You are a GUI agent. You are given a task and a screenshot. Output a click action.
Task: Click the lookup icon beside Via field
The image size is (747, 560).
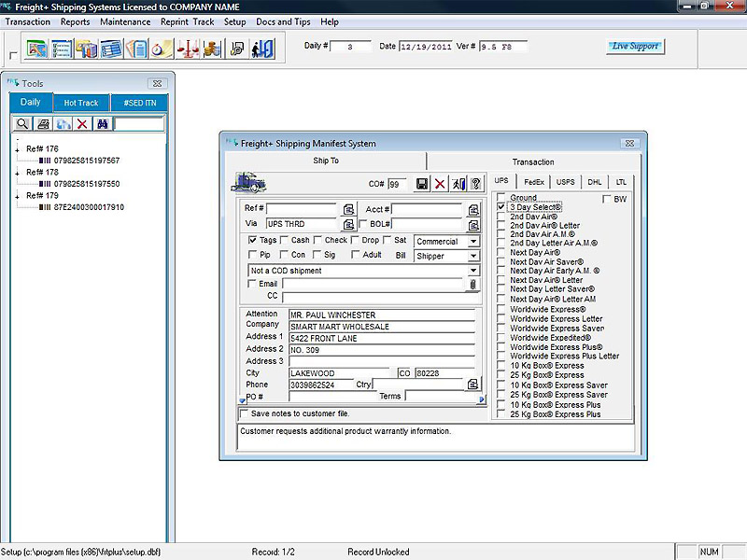click(348, 224)
